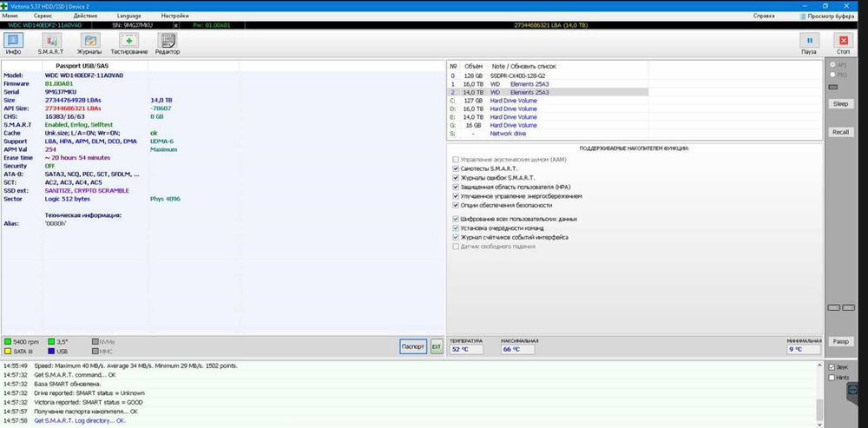Select drive 2 14,0 TB WD Elements
This screenshot has height=428, width=868.
pos(548,92)
